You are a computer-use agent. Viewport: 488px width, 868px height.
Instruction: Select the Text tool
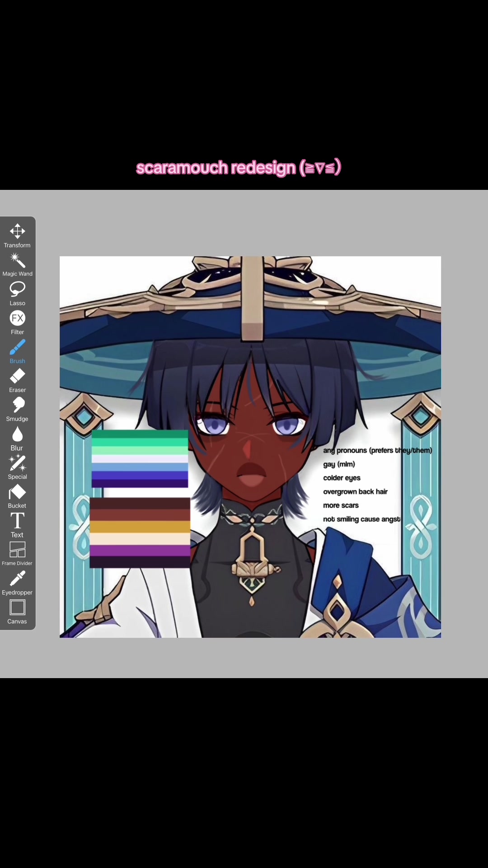pyautogui.click(x=17, y=525)
